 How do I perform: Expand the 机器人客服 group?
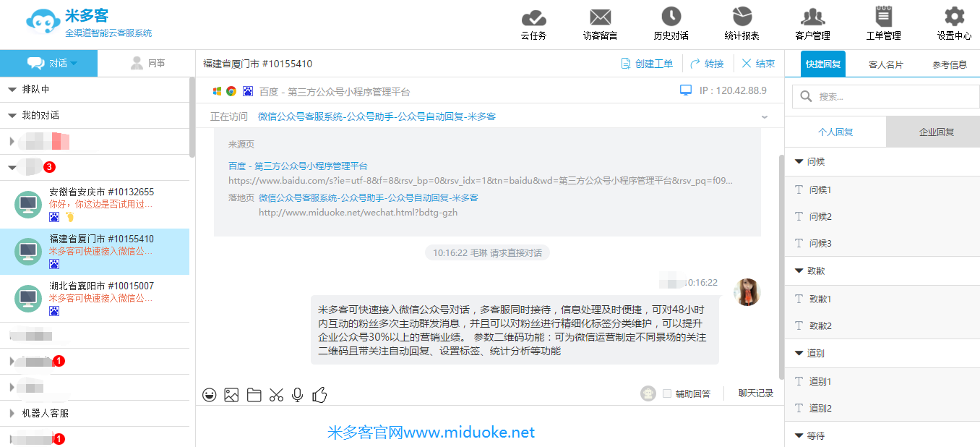coord(12,414)
